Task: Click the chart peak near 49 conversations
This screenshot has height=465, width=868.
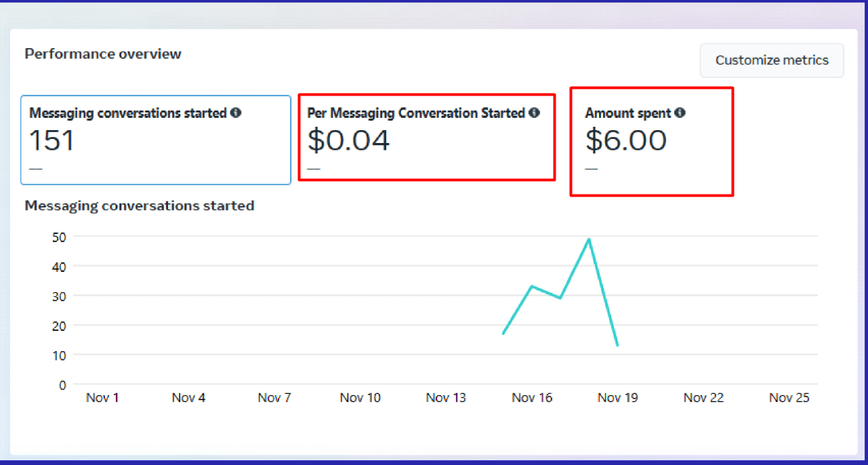Action: [589, 239]
